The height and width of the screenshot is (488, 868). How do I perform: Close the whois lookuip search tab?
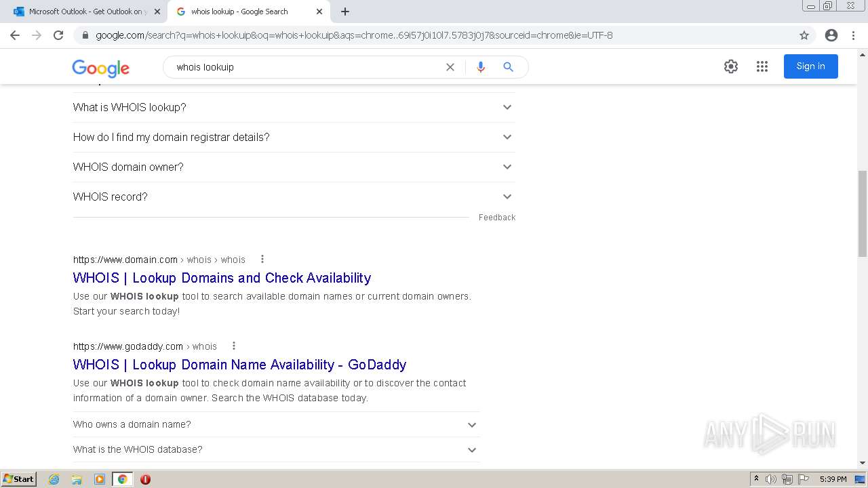click(319, 12)
